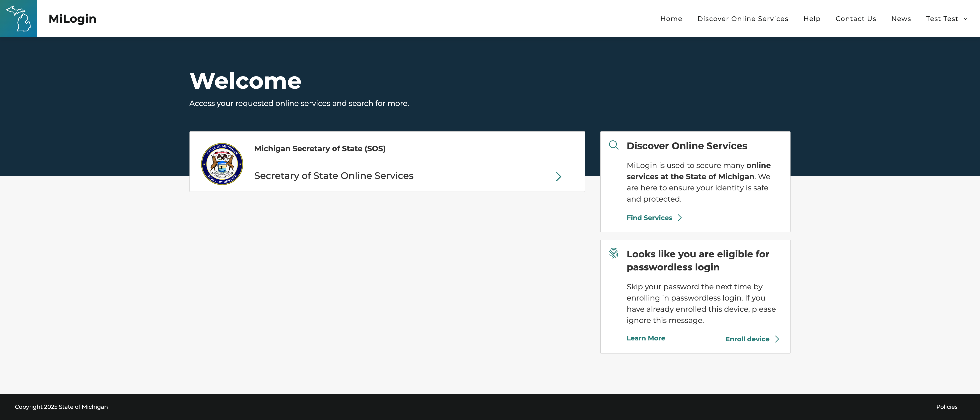Go to the Home menu item

click(671, 19)
